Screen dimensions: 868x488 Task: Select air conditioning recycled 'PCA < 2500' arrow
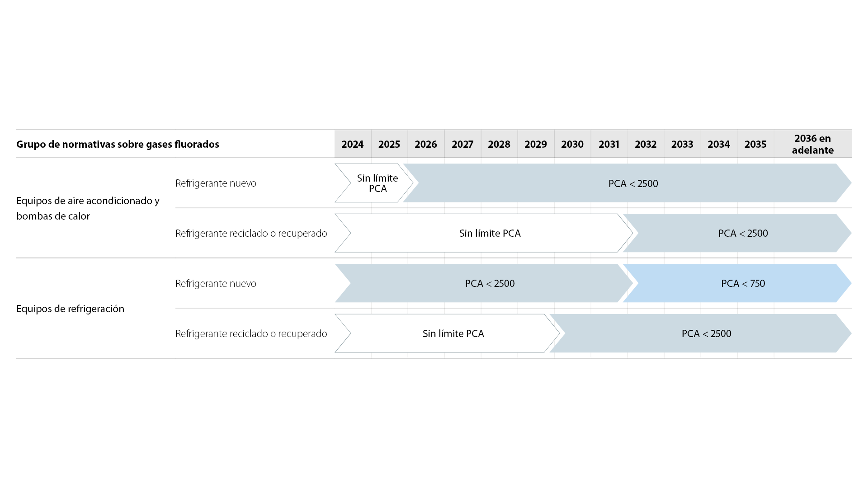737,233
